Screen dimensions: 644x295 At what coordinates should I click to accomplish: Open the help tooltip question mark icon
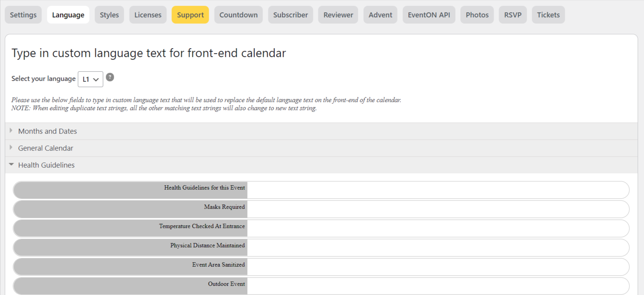[110, 77]
